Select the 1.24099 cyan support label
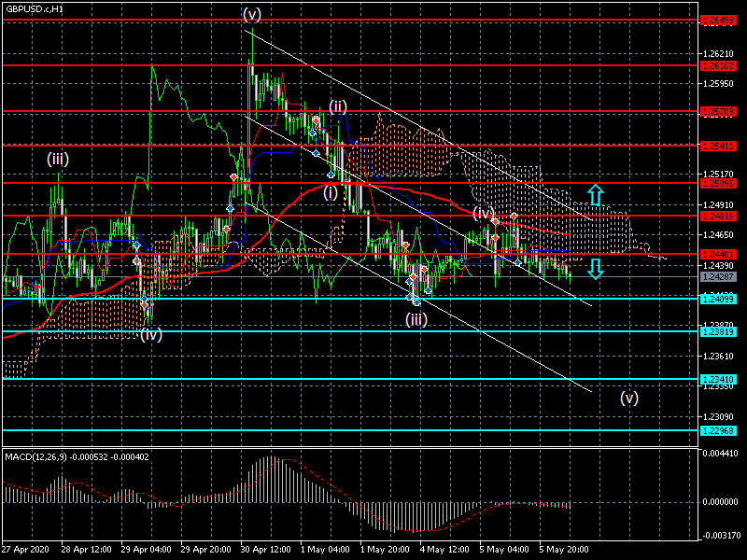 (718, 299)
